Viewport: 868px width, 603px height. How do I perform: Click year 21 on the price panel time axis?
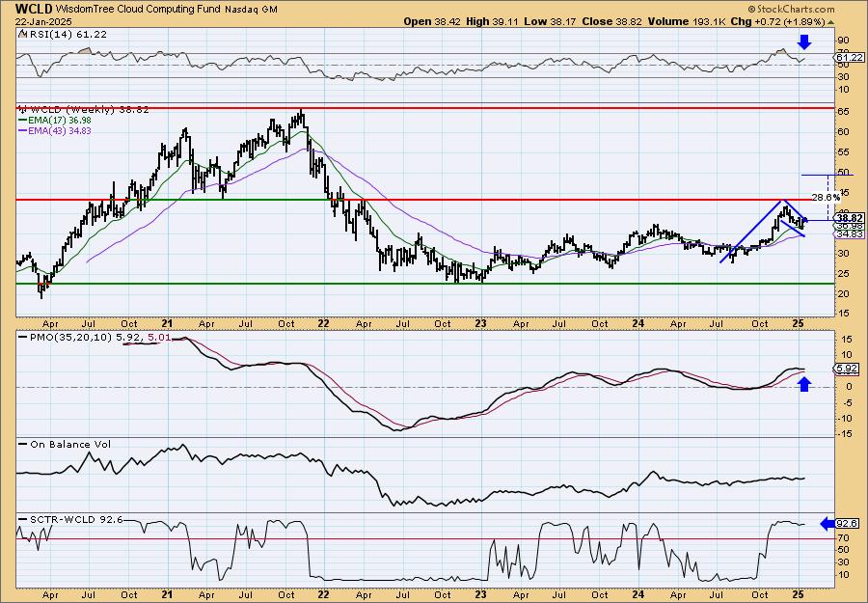[x=167, y=323]
